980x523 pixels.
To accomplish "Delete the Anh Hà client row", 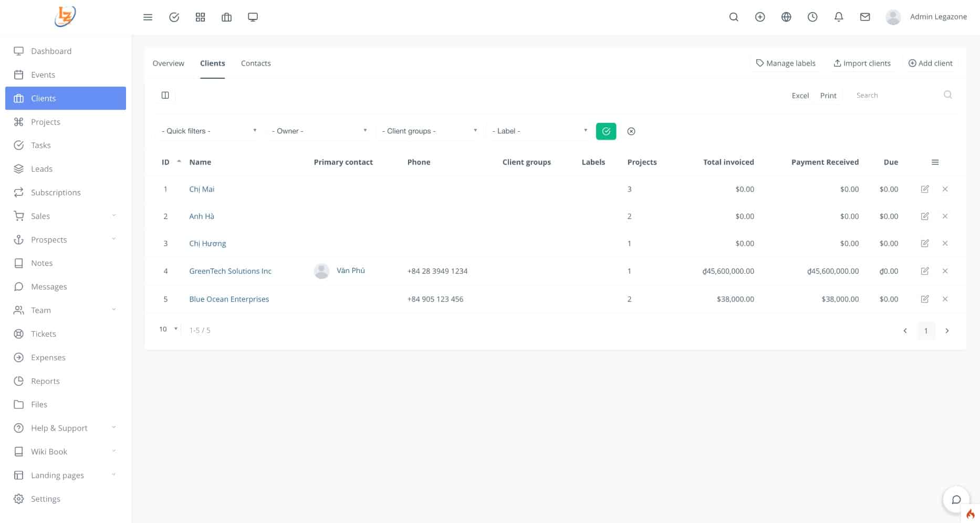I will point(945,216).
